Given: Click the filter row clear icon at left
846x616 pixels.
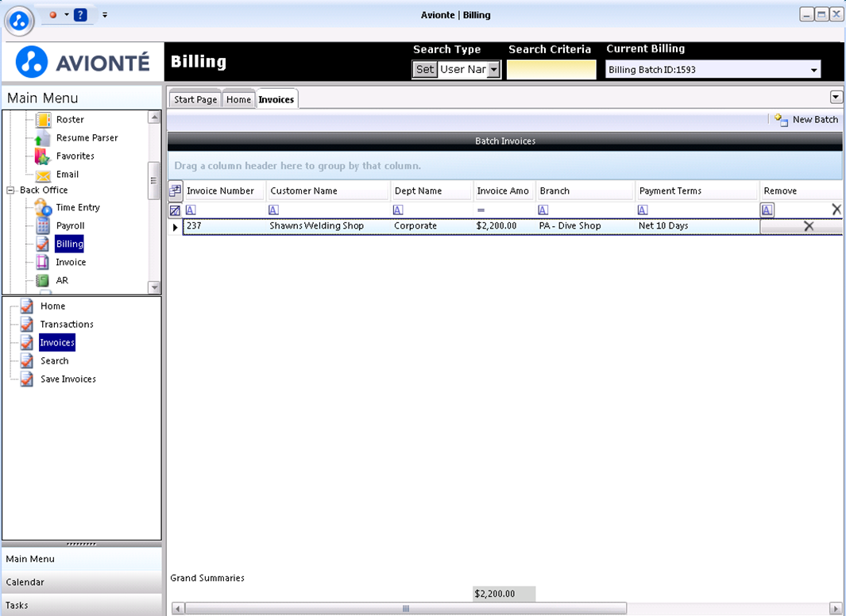Looking at the screenshot, I should [176, 210].
